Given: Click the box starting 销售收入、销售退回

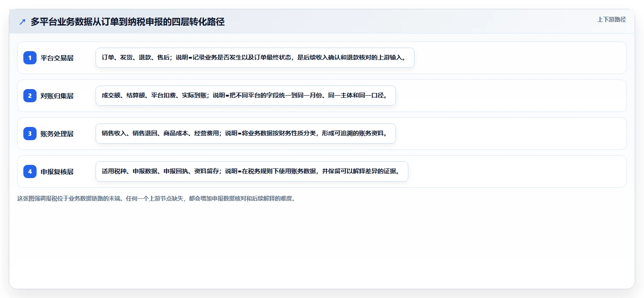Looking at the screenshot, I should [x=246, y=134].
